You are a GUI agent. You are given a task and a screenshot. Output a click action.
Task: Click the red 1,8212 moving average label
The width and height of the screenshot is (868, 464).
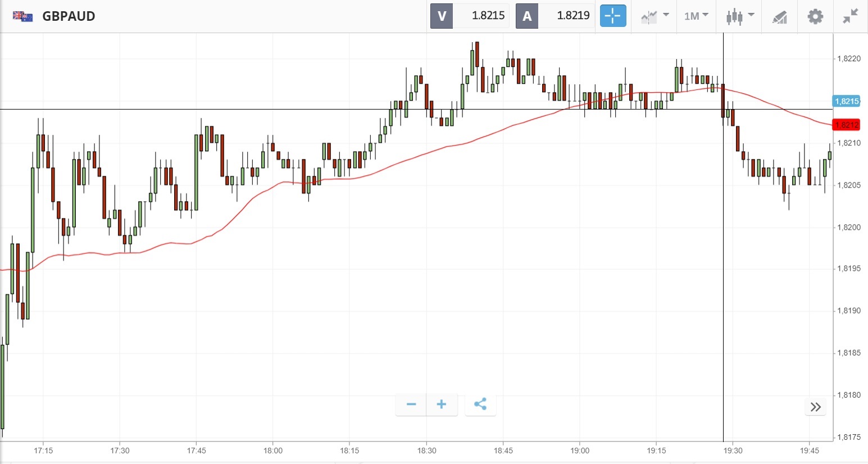[x=846, y=125]
